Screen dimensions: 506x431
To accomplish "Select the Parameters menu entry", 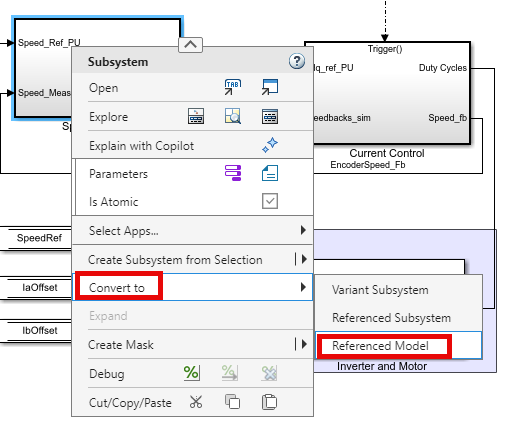I will (118, 174).
